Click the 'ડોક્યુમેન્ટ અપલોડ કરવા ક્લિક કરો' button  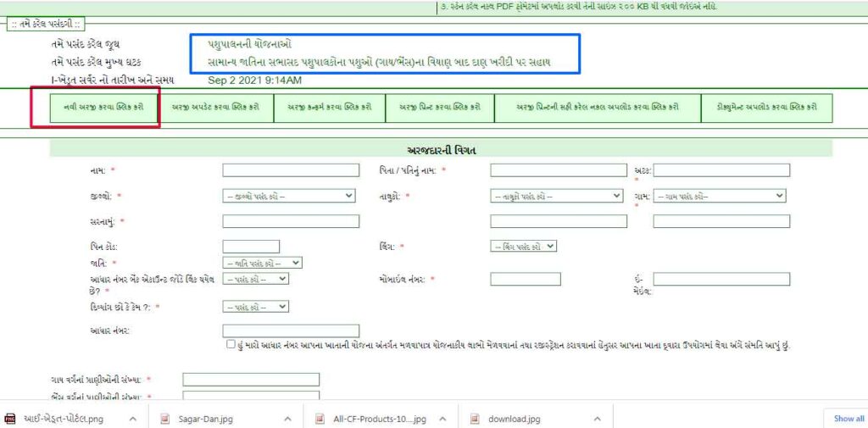pyautogui.click(x=766, y=108)
